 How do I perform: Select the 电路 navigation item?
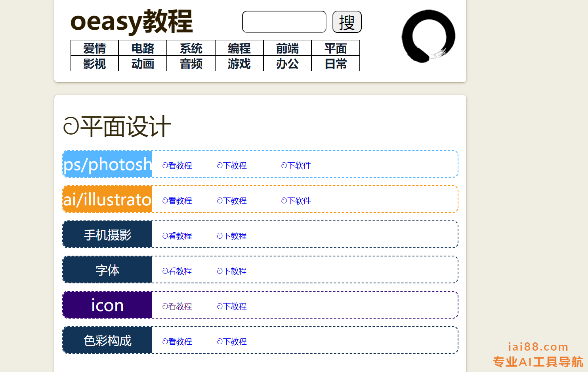tap(143, 48)
